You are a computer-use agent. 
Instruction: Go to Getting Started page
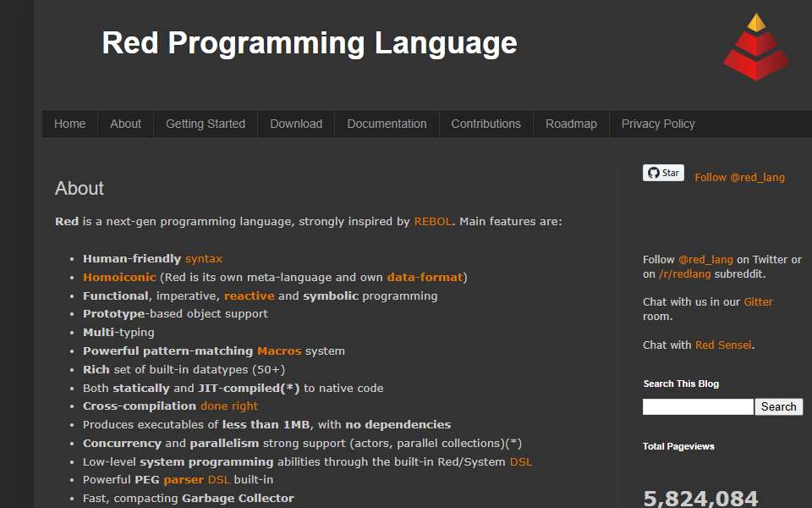tap(206, 124)
